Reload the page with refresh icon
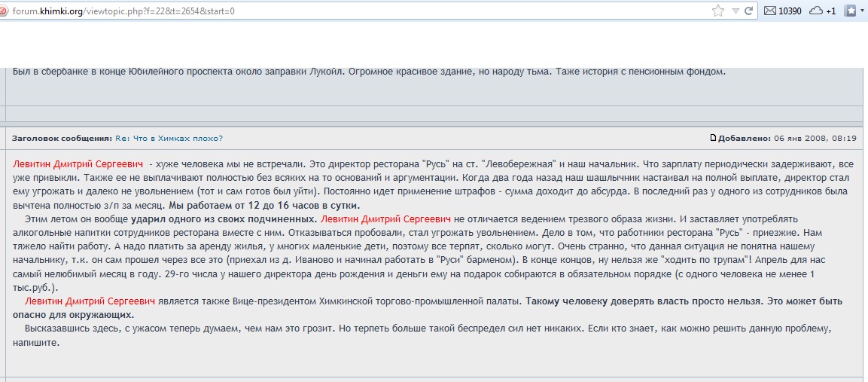This screenshot has height=382, width=868. [749, 11]
